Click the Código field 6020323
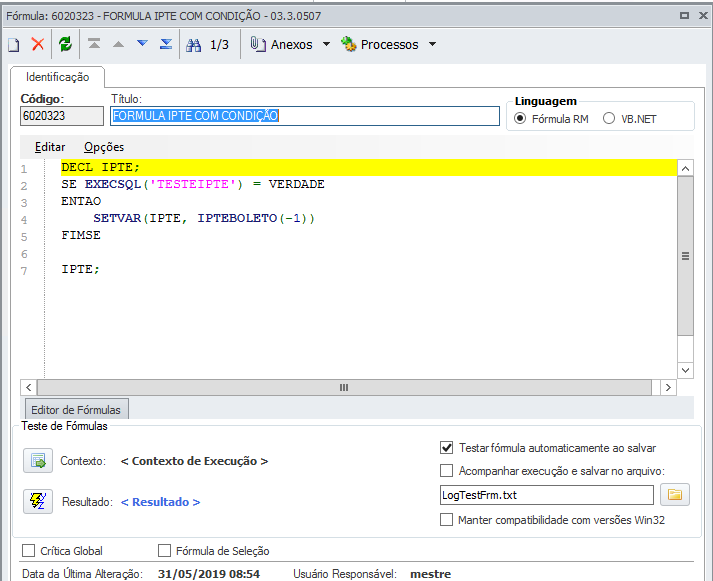The width and height of the screenshot is (713, 581). point(62,116)
